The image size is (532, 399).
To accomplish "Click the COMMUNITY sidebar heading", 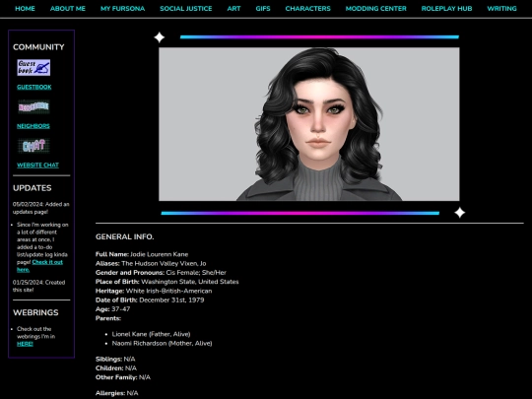I will tap(38, 47).
